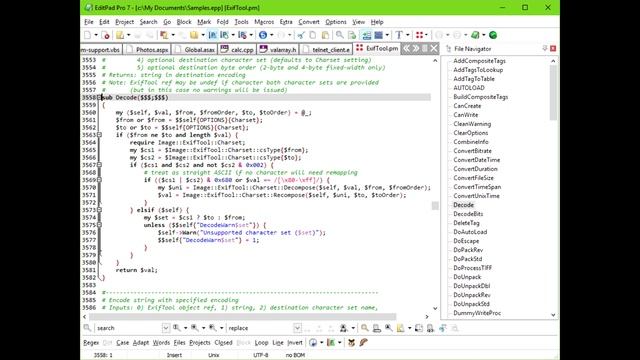Toggle the Loop search option
This screenshot has width=640, height=360.
[261, 343]
